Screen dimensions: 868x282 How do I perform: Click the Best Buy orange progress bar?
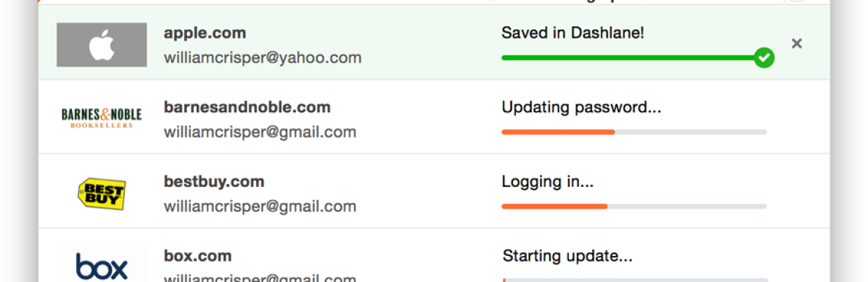click(x=634, y=207)
